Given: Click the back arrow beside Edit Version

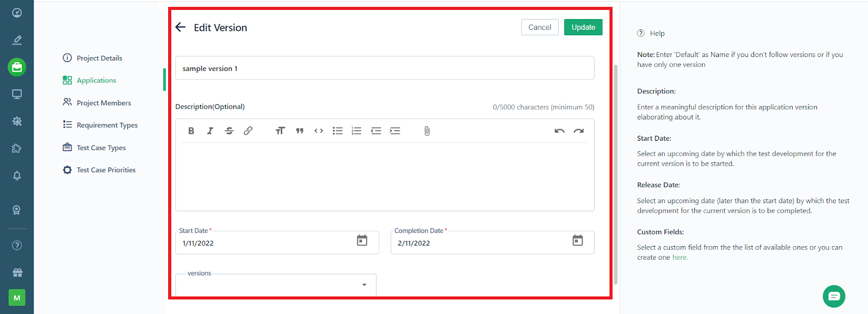Looking at the screenshot, I should point(181,27).
